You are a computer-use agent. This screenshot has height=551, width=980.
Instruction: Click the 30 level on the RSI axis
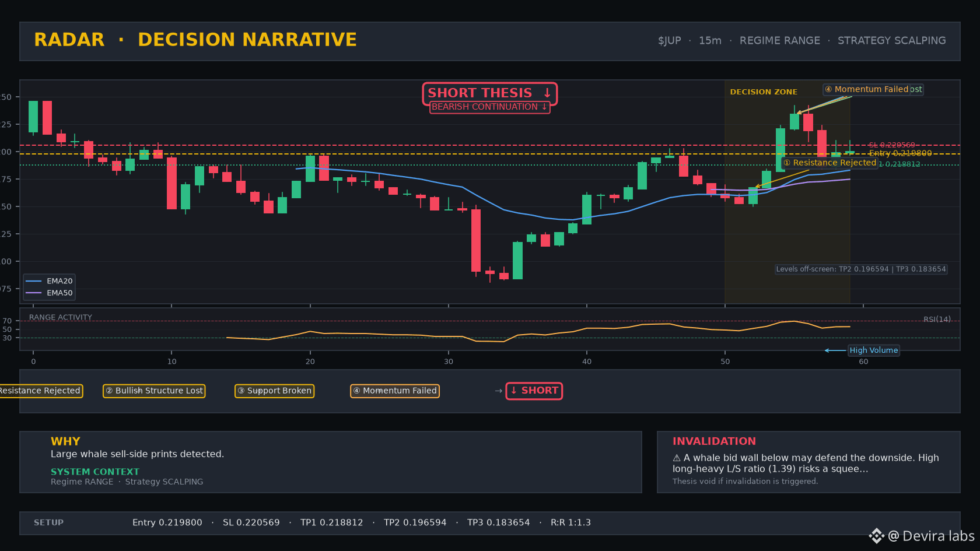coord(7,338)
